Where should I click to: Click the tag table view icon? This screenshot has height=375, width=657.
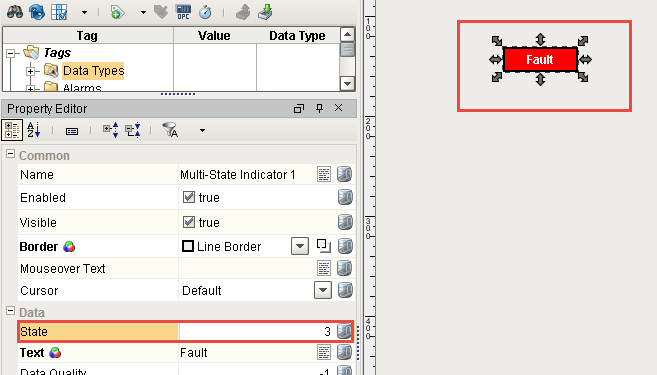tap(59, 12)
